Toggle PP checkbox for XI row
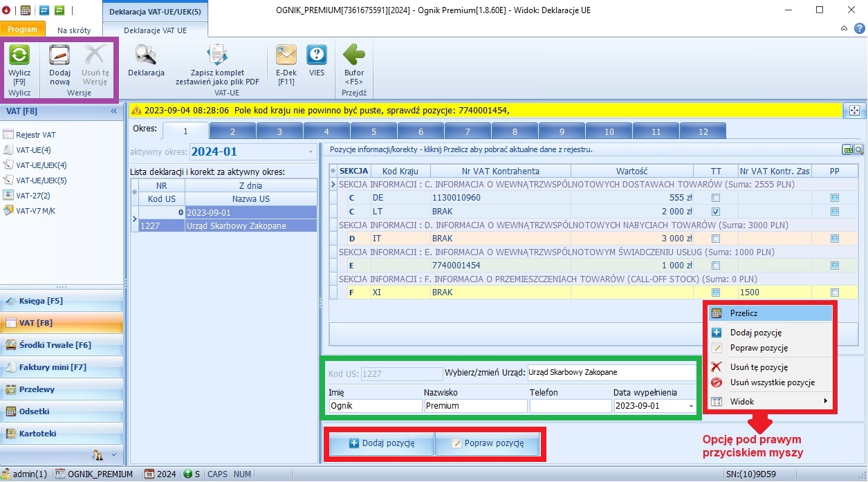868x482 pixels. pyautogui.click(x=835, y=293)
